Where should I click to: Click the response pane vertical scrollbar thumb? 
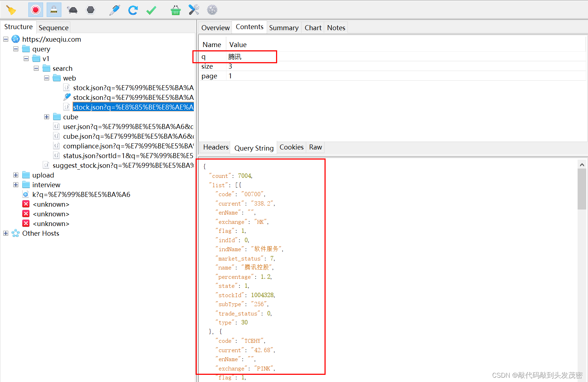(x=582, y=189)
